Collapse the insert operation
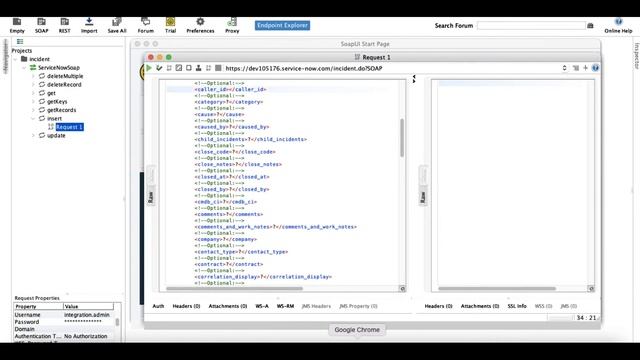Screen dimensions: 640x360 (x=33, y=118)
